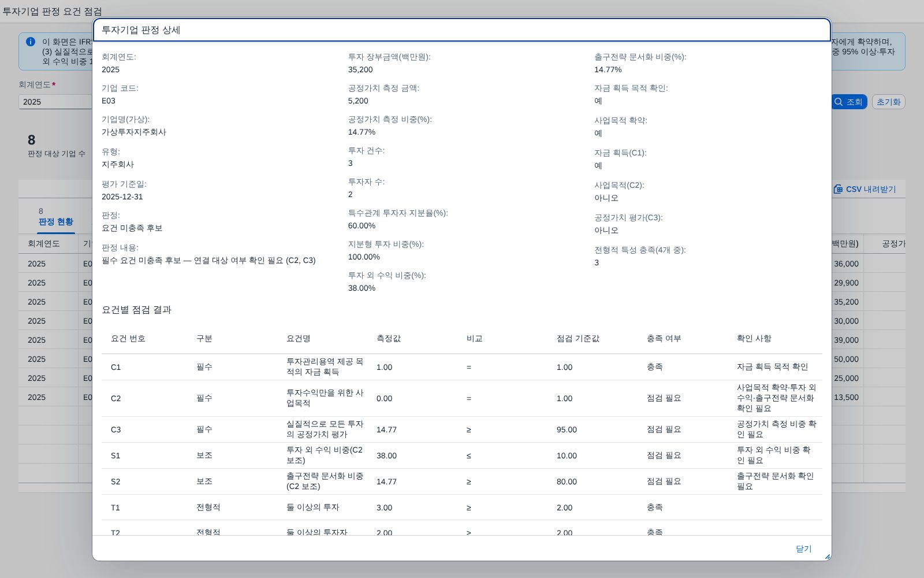This screenshot has width=924, height=578.
Task: Click the 구분 column header
Action: tap(204, 338)
